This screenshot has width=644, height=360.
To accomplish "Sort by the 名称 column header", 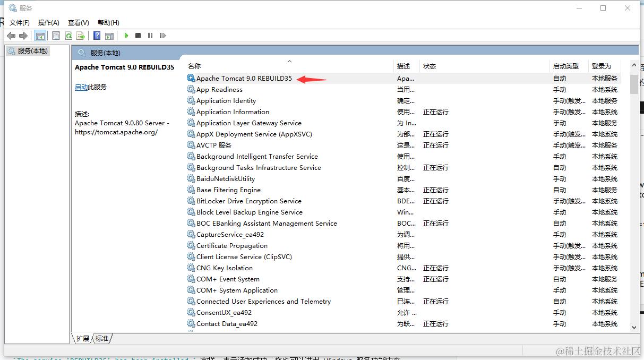I will click(289, 66).
